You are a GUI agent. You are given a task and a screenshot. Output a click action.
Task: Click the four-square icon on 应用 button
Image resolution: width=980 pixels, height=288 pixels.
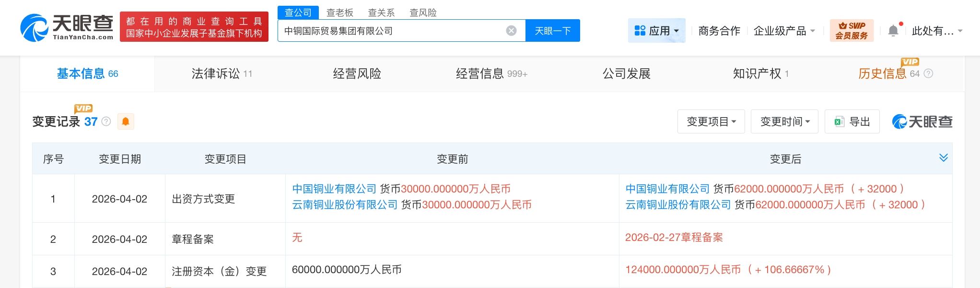[640, 31]
